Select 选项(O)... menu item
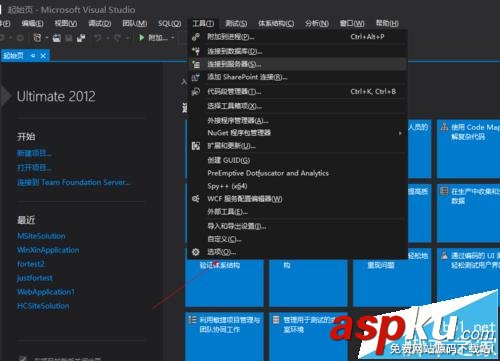500x361 pixels. (298, 252)
